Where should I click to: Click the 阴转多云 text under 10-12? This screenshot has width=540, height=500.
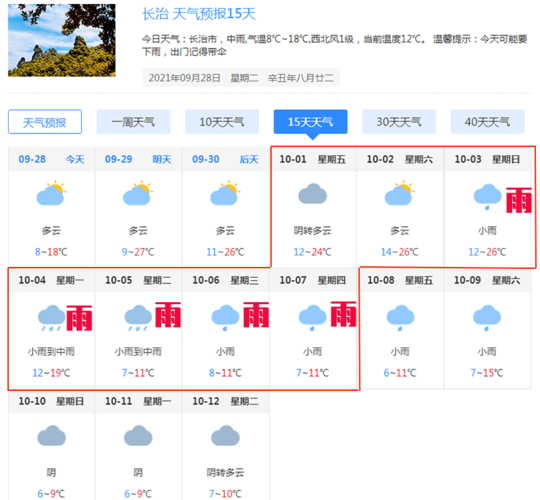225,472
